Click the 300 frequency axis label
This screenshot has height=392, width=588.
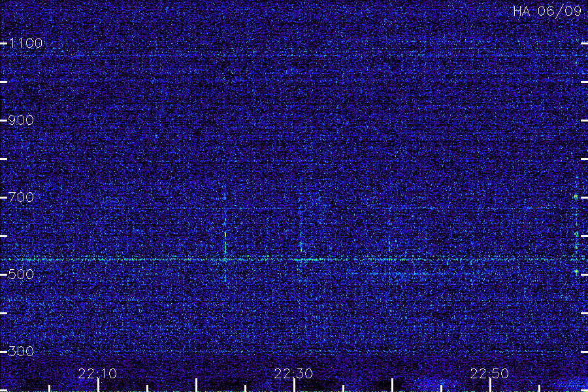pos(21,351)
